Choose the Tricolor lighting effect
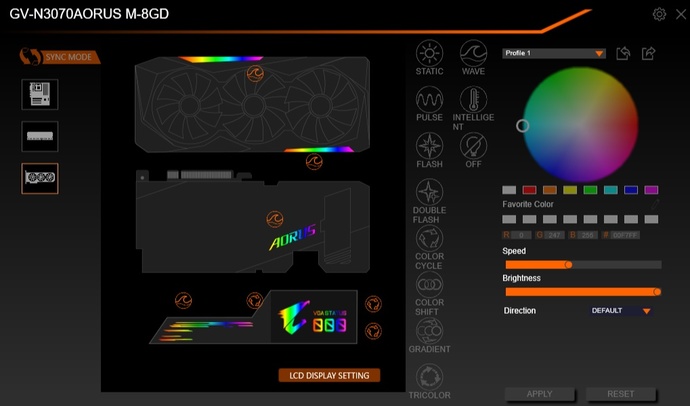The height and width of the screenshot is (406, 690). click(429, 377)
